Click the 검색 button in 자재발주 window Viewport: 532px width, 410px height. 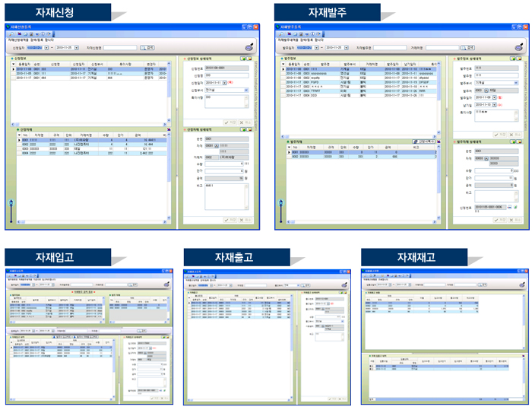tap(471, 47)
